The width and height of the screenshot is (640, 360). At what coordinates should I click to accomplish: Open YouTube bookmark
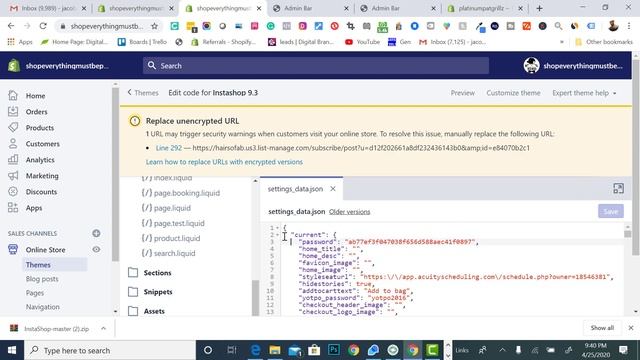tap(362, 42)
